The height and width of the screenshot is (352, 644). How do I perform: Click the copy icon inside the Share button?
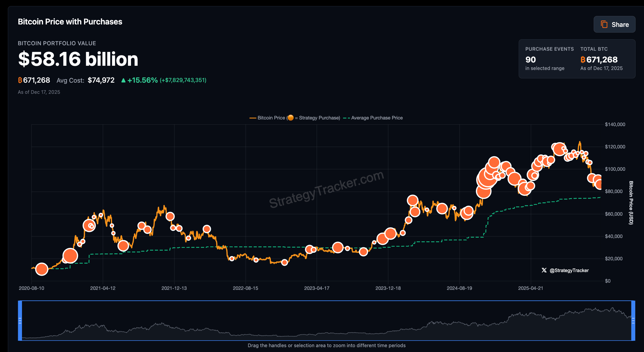604,24
